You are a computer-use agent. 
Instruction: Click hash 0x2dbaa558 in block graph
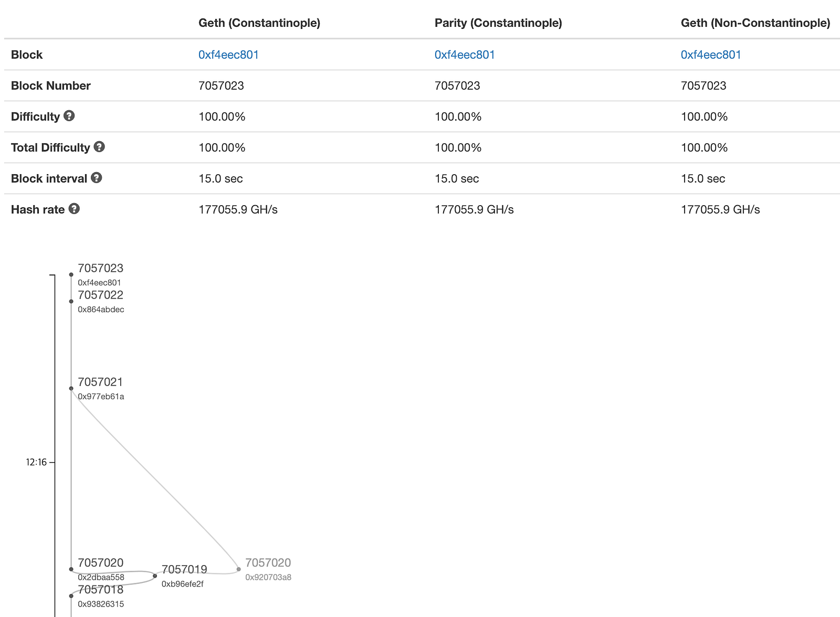click(101, 577)
